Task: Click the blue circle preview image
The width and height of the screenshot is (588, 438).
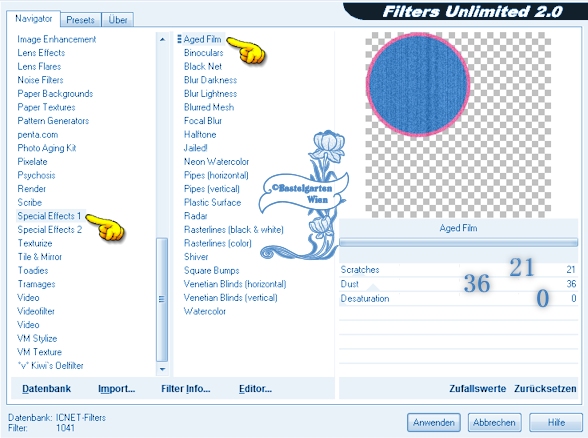Action: [418, 85]
